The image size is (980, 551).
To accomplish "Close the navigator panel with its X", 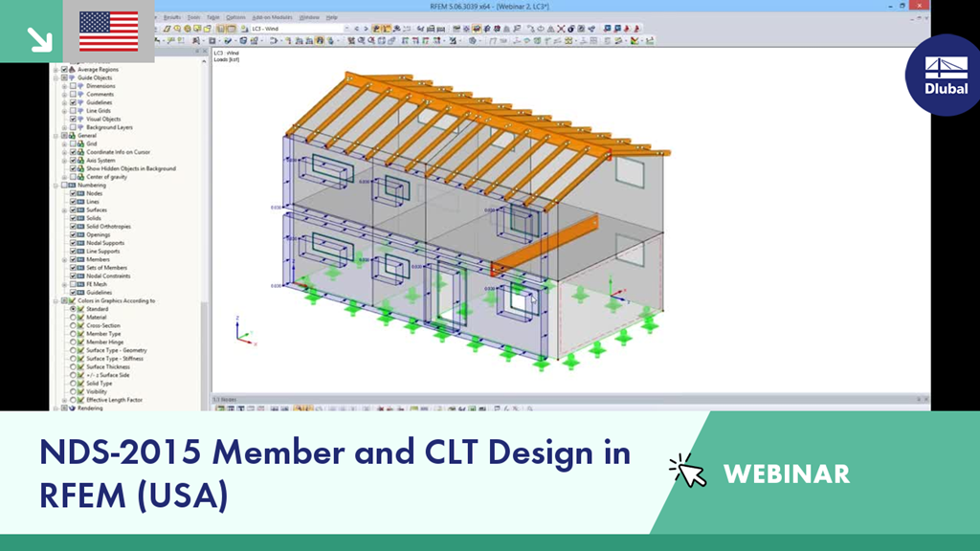I will 205,52.
